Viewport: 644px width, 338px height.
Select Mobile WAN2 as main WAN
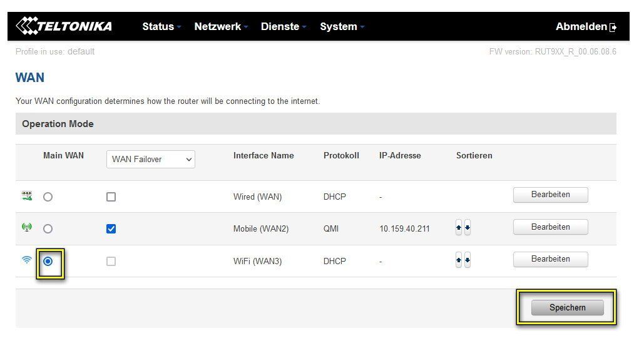[x=48, y=228]
